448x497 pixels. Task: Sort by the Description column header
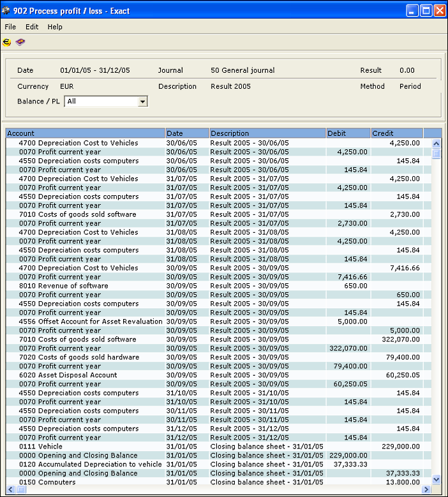[x=267, y=133]
